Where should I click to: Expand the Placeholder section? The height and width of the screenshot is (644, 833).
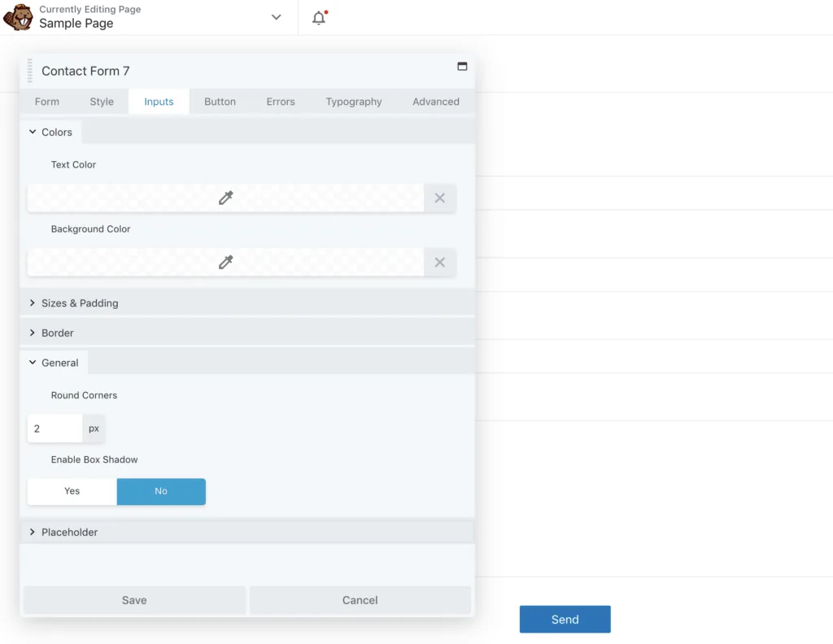(x=247, y=532)
